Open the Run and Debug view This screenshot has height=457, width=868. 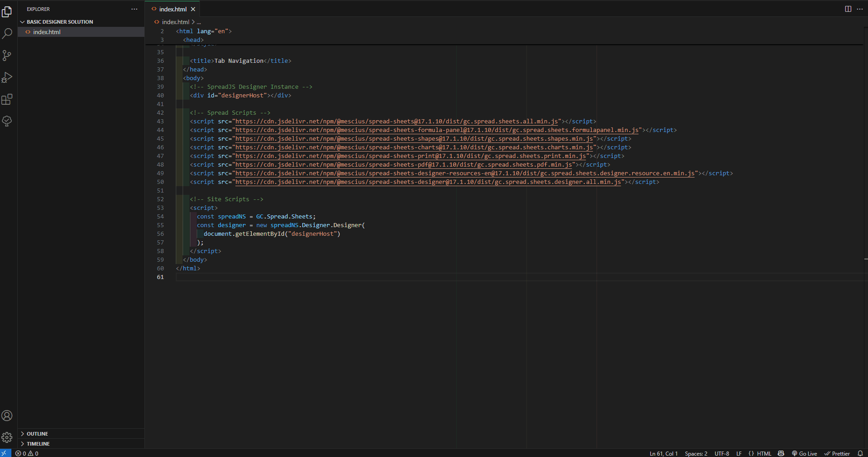point(7,77)
